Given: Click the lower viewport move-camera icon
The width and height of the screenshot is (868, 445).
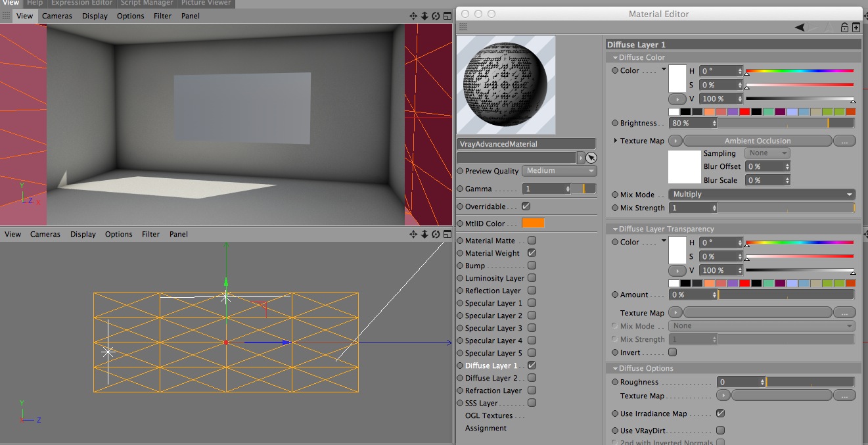Looking at the screenshot, I should pos(413,234).
